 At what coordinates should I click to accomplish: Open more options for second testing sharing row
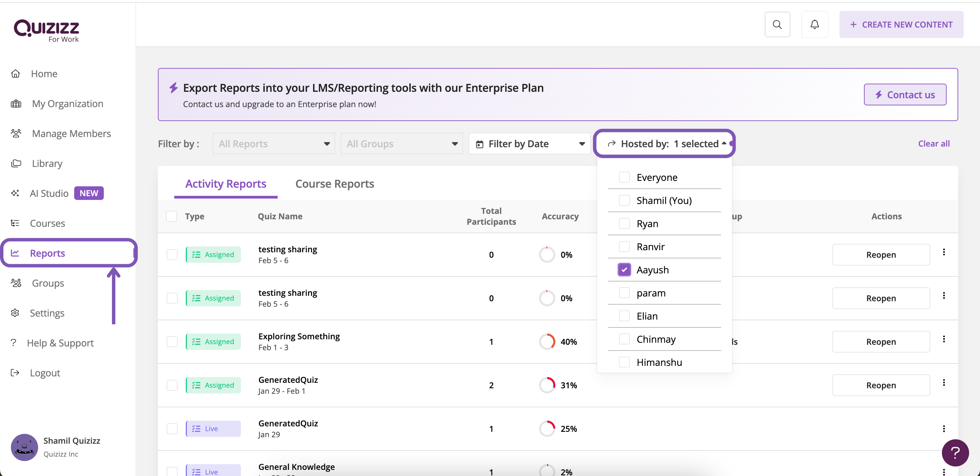click(x=944, y=296)
